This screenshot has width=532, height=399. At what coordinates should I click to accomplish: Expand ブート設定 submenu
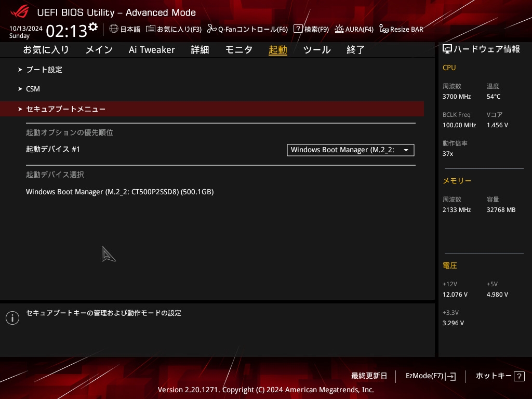tap(44, 70)
